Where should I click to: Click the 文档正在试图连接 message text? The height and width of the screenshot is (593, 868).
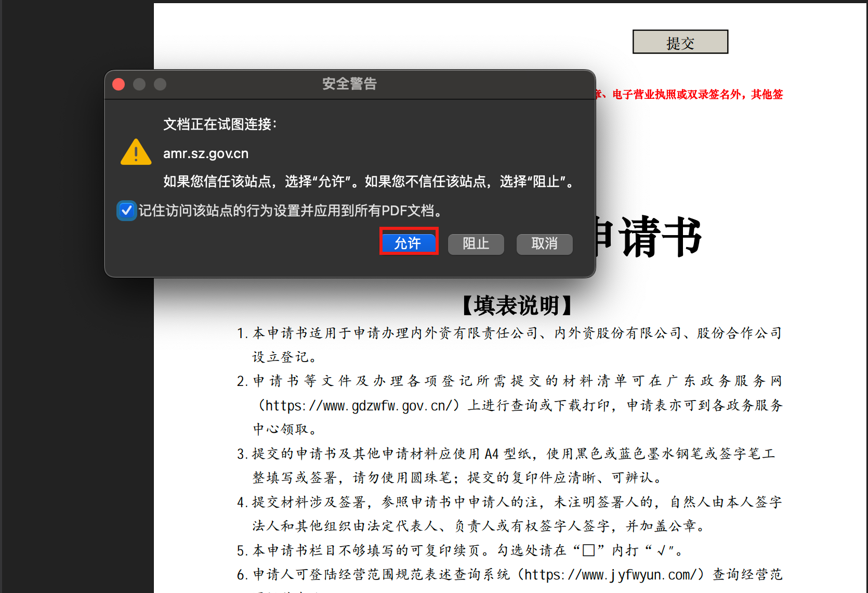(x=220, y=124)
